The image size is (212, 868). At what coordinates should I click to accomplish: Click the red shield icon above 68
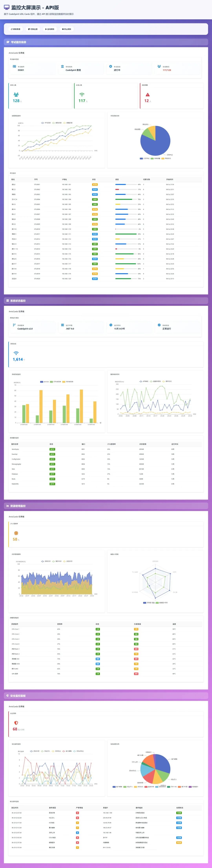point(16,723)
